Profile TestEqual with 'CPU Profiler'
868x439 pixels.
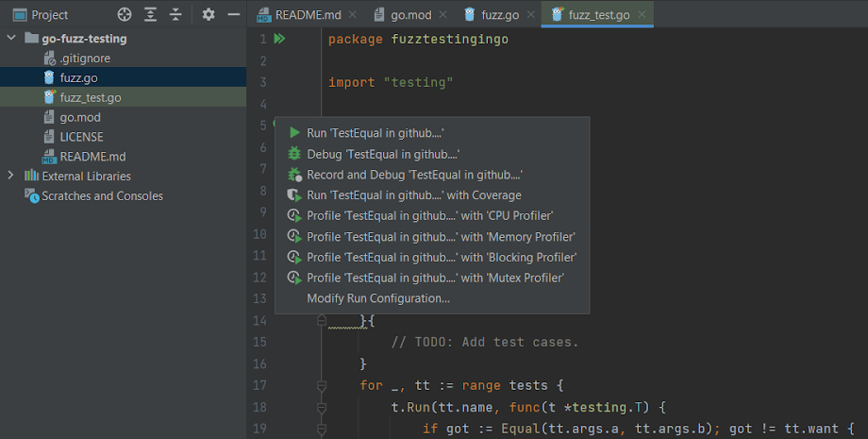432,216
